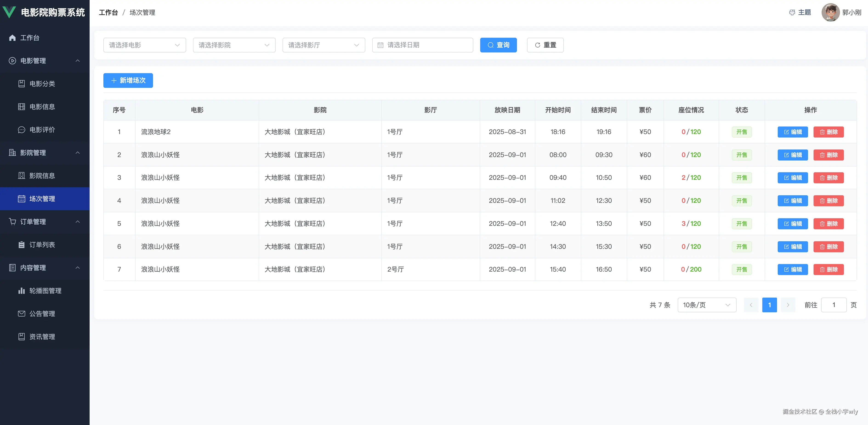868x425 pixels.
Task: Click the 公告管理 envelope icon
Action: tap(22, 314)
